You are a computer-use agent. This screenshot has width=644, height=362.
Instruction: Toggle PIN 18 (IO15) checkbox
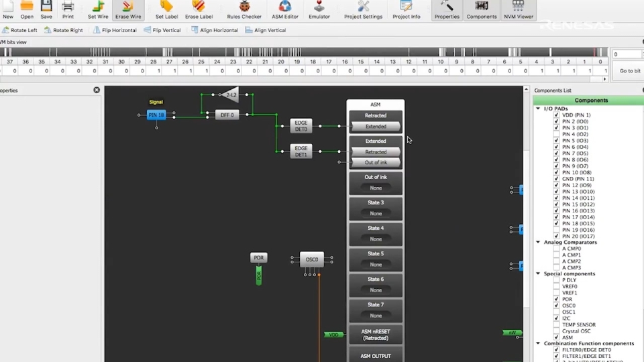click(556, 223)
